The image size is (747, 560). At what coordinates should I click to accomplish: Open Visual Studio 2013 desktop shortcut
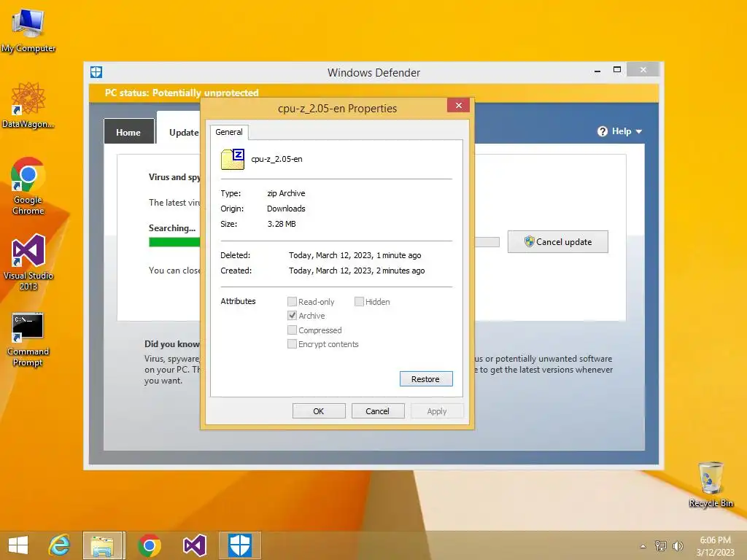coord(28,262)
